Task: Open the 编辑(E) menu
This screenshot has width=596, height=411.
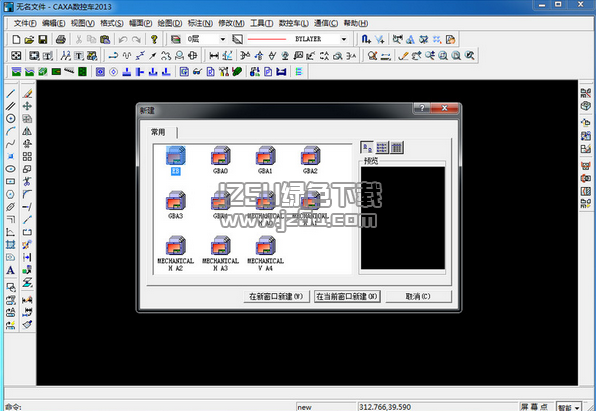Action: pyautogui.click(x=54, y=23)
